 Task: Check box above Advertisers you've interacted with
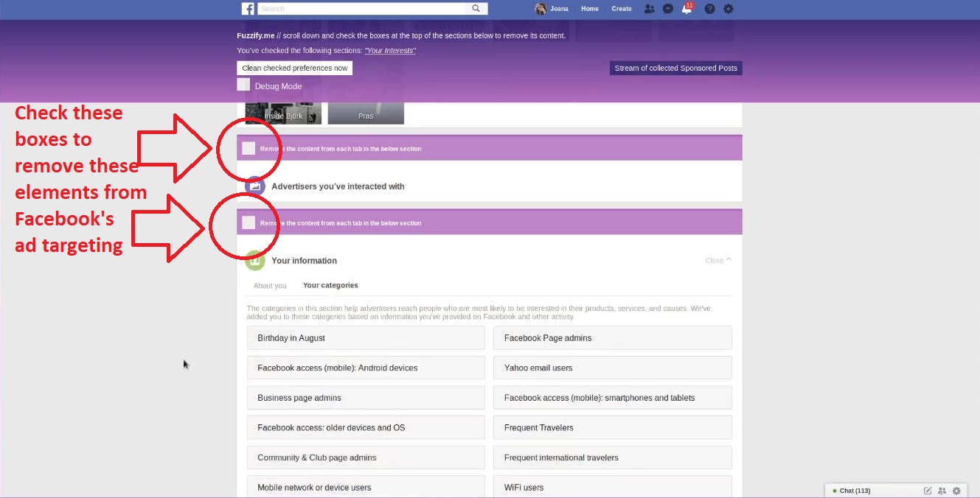pos(249,149)
